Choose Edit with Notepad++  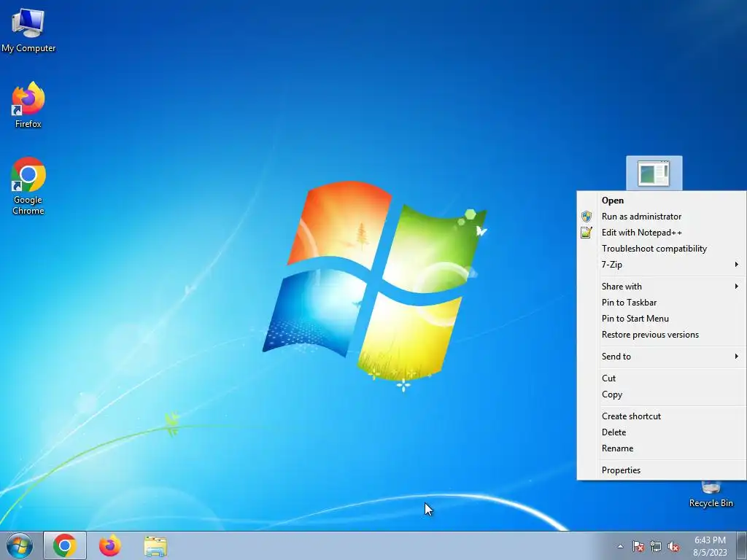tap(661, 233)
